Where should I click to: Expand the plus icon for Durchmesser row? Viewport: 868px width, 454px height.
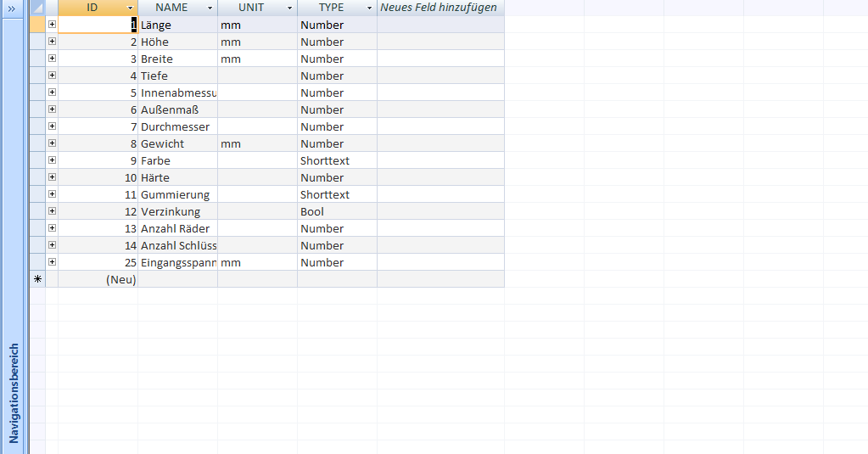(52, 126)
